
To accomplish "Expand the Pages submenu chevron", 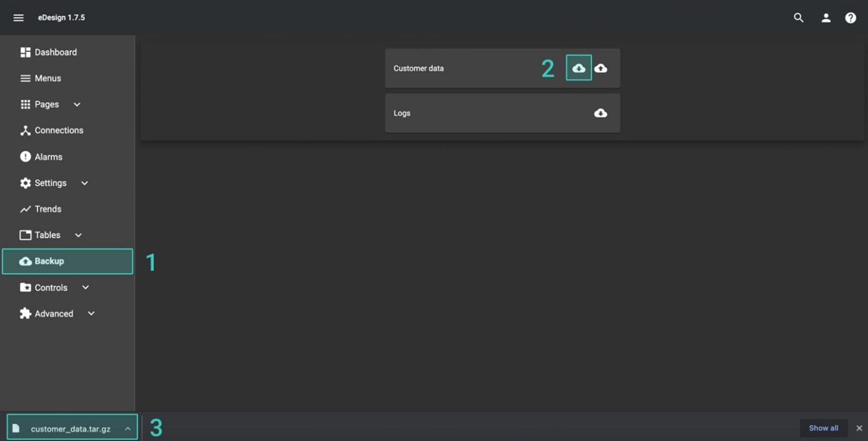I will click(x=77, y=105).
